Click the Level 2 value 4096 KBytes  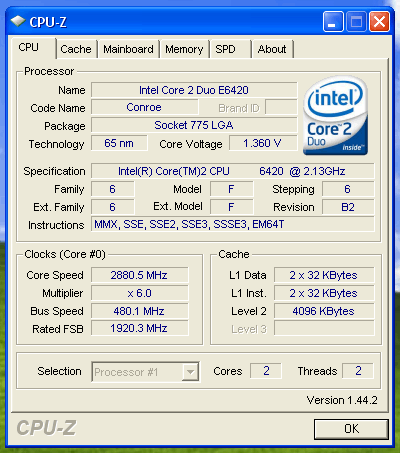point(324,311)
